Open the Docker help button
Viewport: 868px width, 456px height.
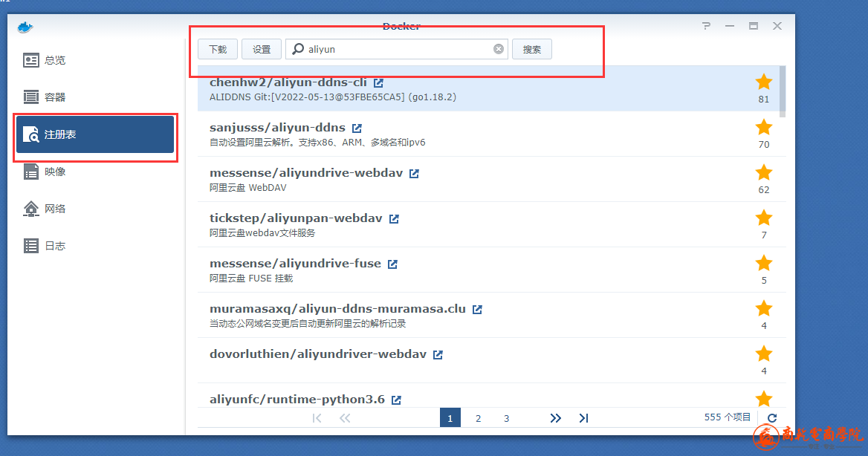point(706,26)
